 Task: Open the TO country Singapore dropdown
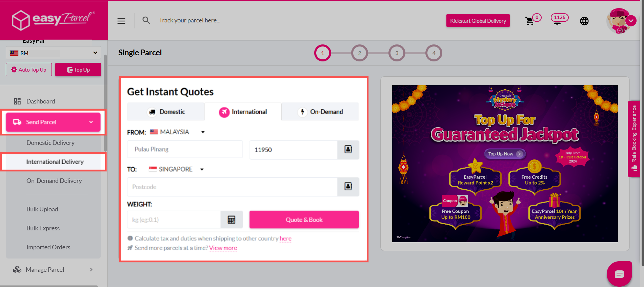(177, 169)
